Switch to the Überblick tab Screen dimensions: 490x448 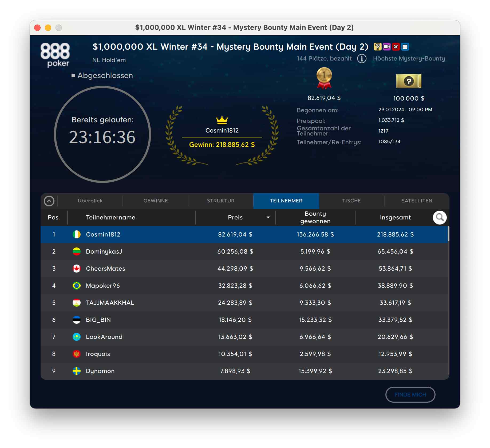coord(90,201)
